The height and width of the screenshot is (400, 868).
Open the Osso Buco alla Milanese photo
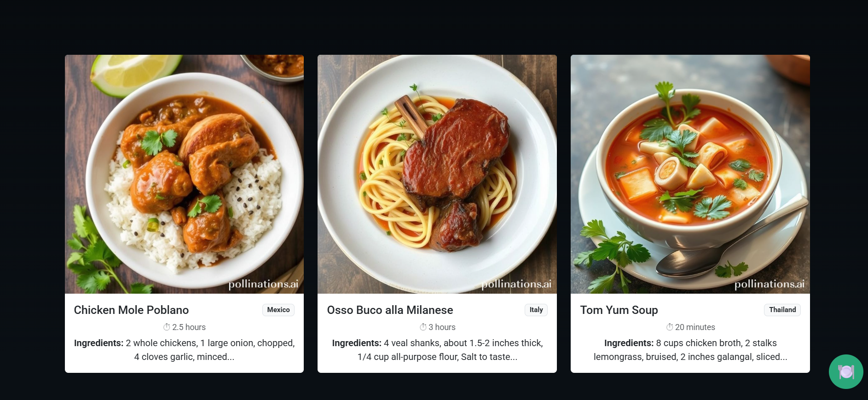click(437, 174)
